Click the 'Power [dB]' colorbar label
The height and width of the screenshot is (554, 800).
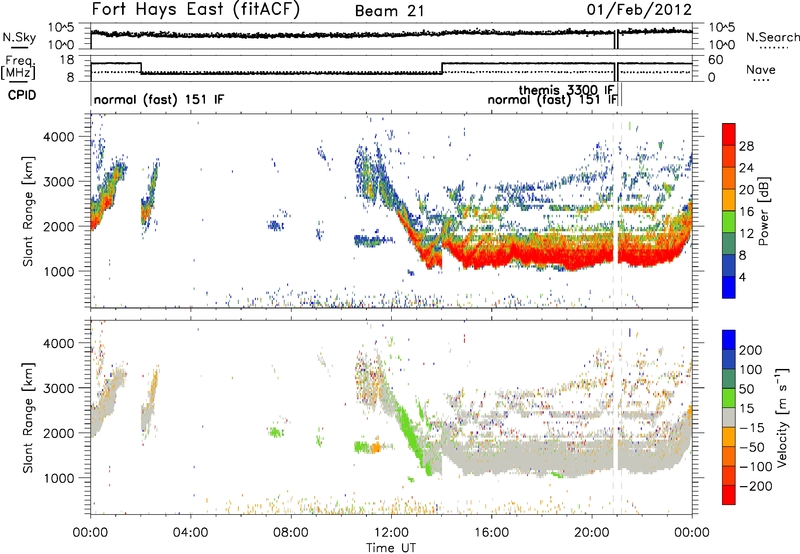tap(764, 211)
